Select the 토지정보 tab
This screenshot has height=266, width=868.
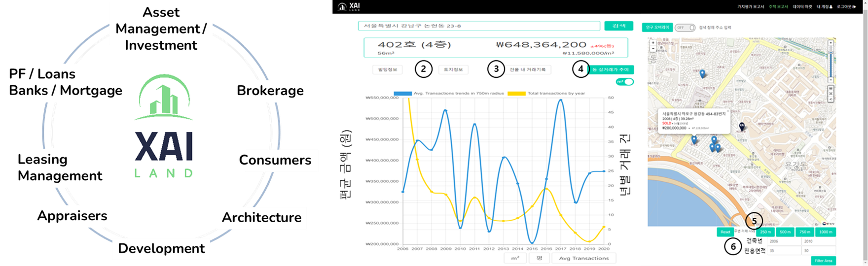point(453,70)
